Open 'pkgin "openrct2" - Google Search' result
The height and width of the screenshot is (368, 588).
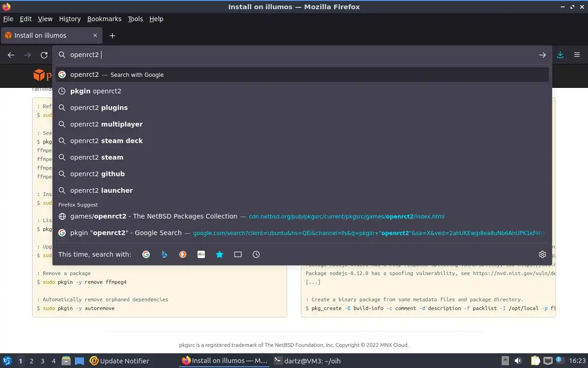tap(302, 233)
